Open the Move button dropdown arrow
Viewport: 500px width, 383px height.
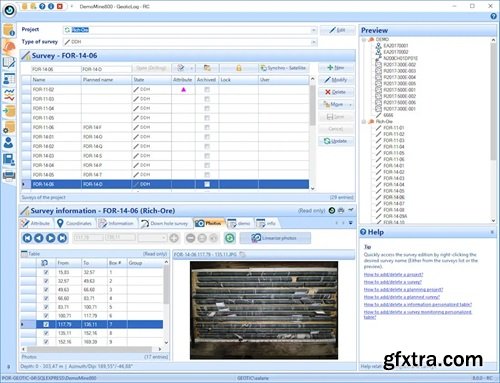click(350, 105)
